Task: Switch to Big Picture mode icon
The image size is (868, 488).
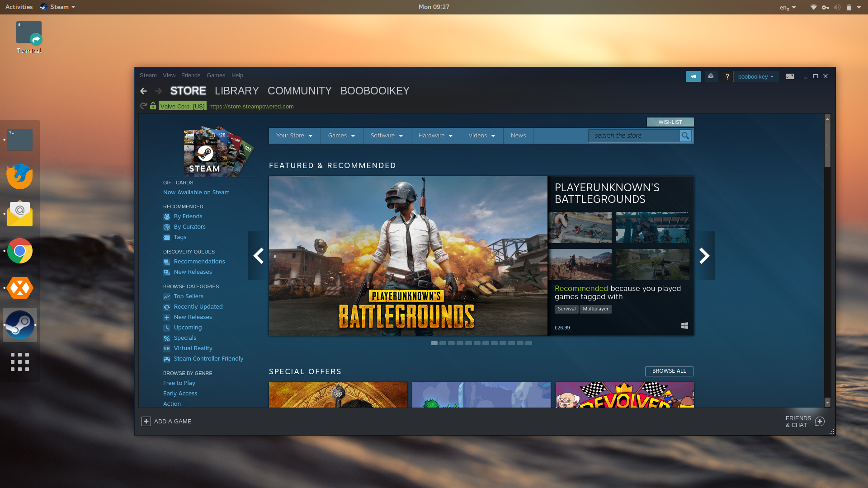Action: (789, 76)
